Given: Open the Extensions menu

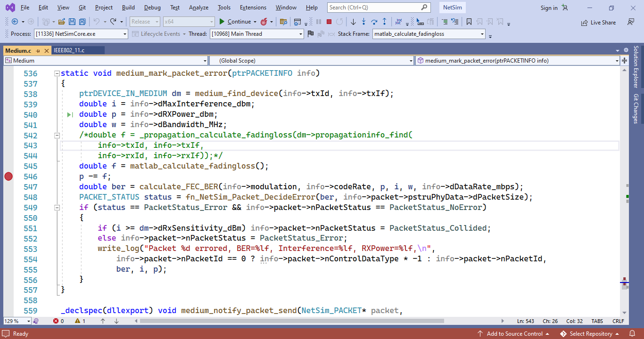Looking at the screenshot, I should click(x=253, y=8).
